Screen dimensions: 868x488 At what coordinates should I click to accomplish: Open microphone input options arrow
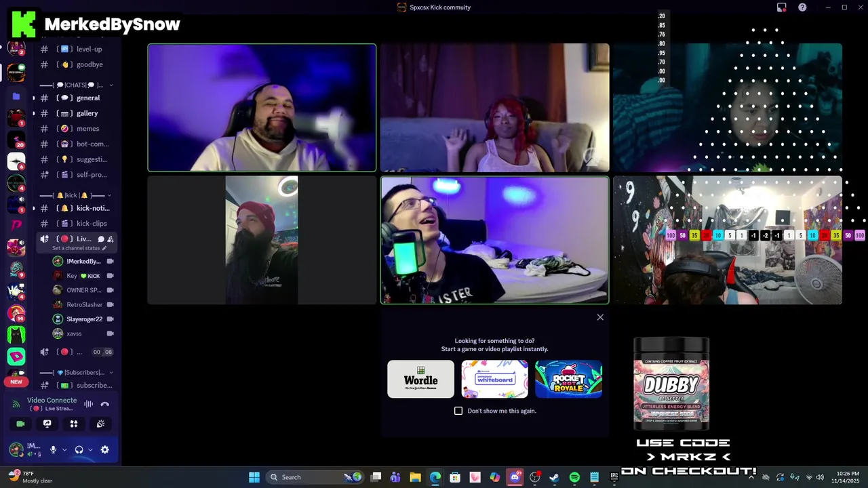64,449
